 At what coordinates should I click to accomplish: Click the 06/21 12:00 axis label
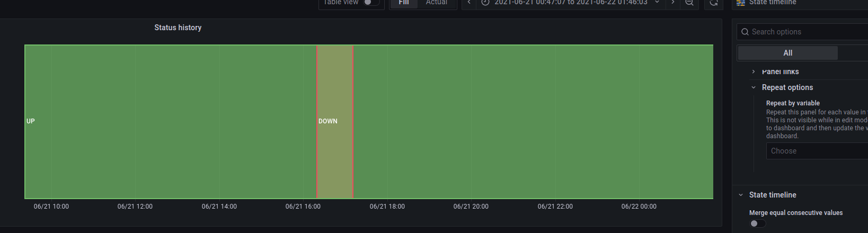(135, 207)
